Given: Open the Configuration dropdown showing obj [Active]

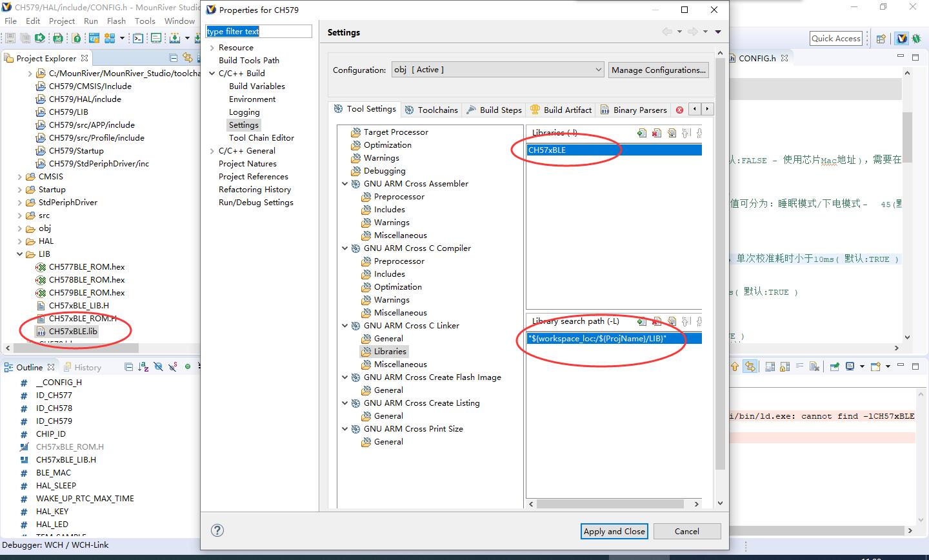Looking at the screenshot, I should click(498, 70).
